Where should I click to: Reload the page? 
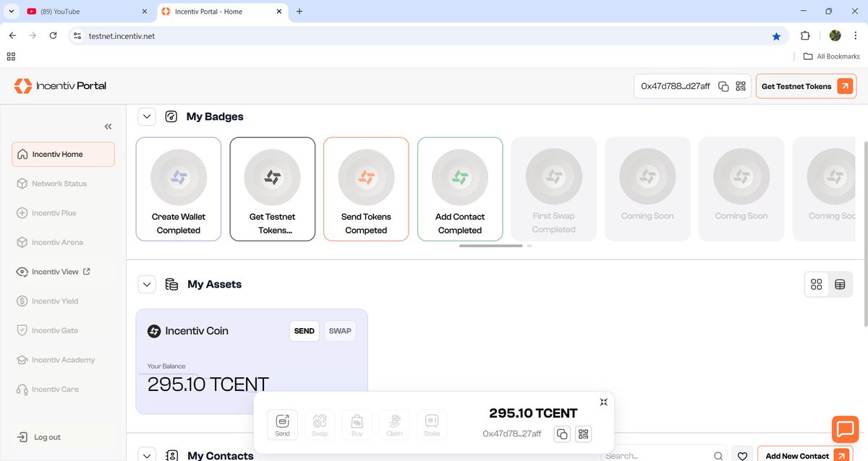click(x=53, y=35)
